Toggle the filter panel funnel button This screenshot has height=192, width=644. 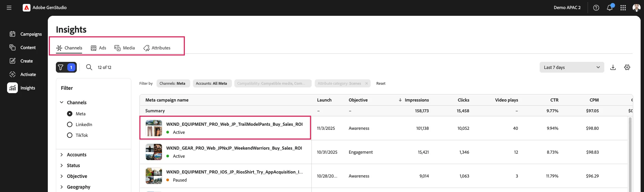tap(66, 67)
